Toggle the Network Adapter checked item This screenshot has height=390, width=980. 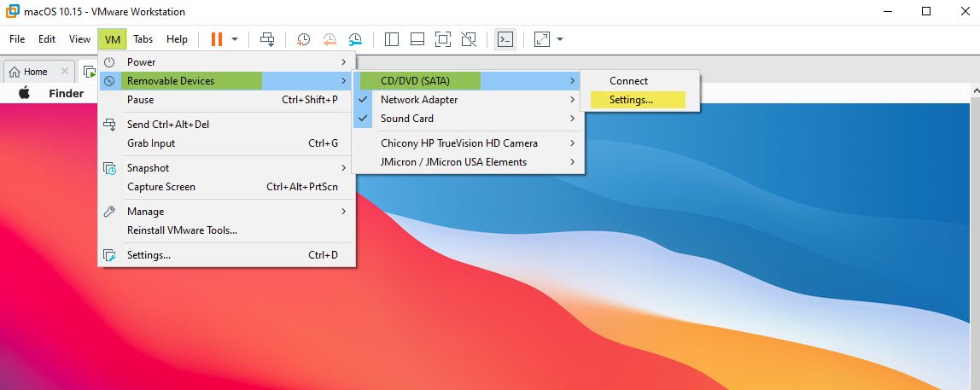click(468, 99)
